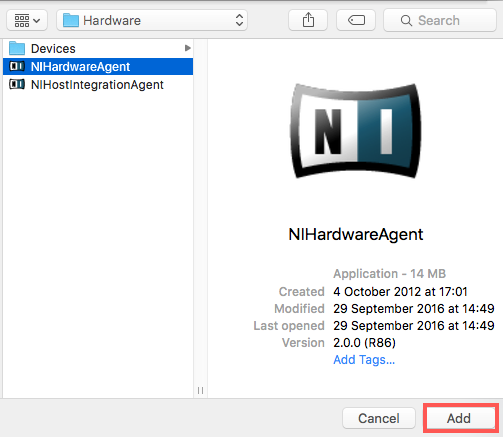The image size is (503, 437).
Task: Open the view options grid dropdown
Action: click(27, 20)
